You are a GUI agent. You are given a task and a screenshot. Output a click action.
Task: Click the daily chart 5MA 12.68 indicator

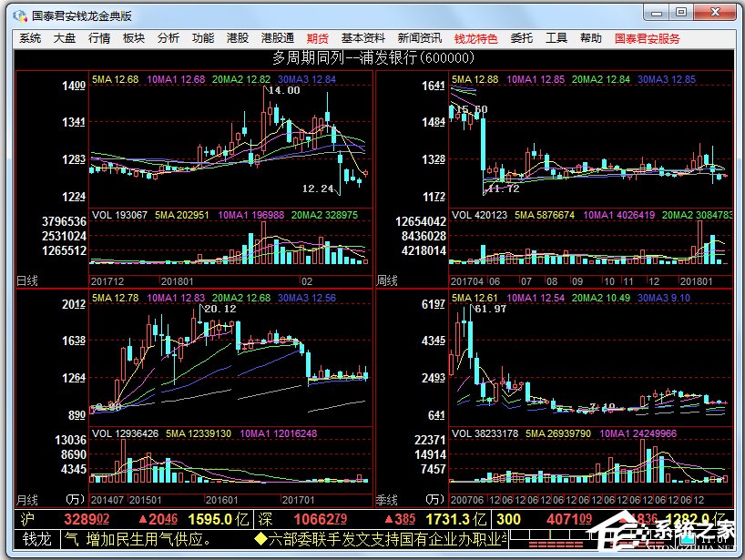coord(116,79)
